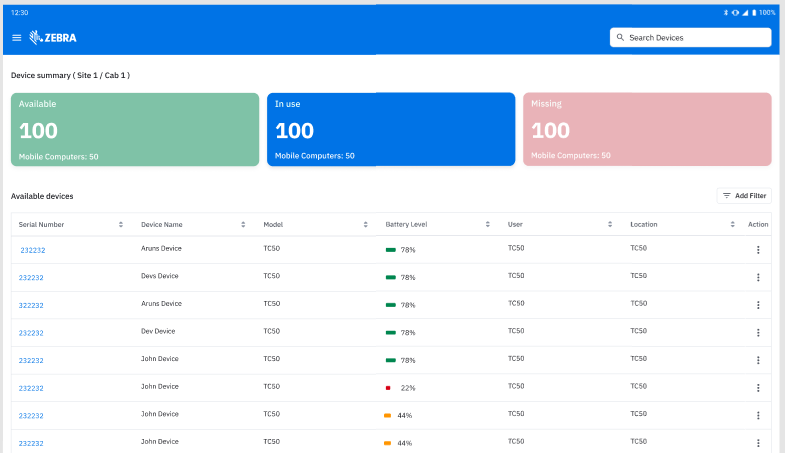Image resolution: width=785 pixels, height=453 pixels.
Task: Open action menu for Aruns Device 232232
Action: point(757,250)
